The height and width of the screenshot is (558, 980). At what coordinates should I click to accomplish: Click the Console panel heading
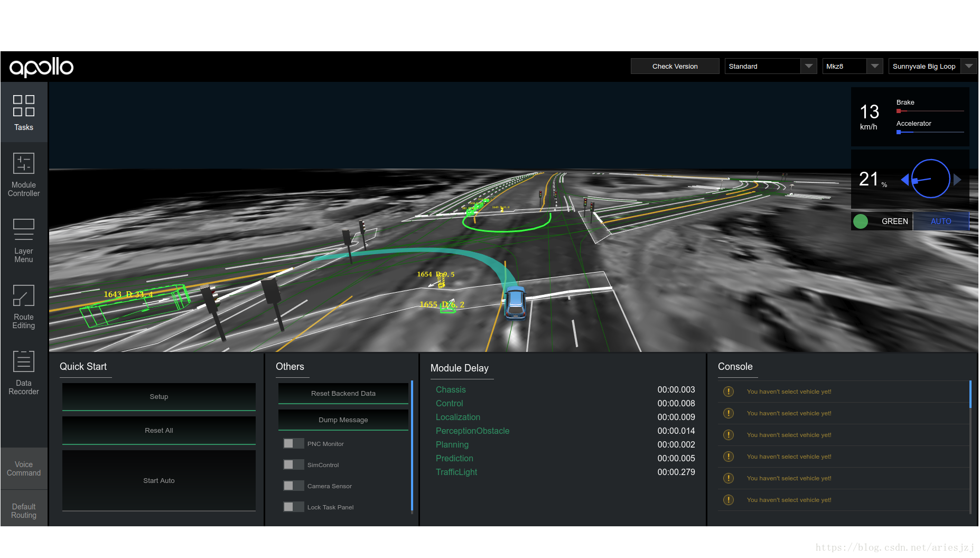point(735,367)
